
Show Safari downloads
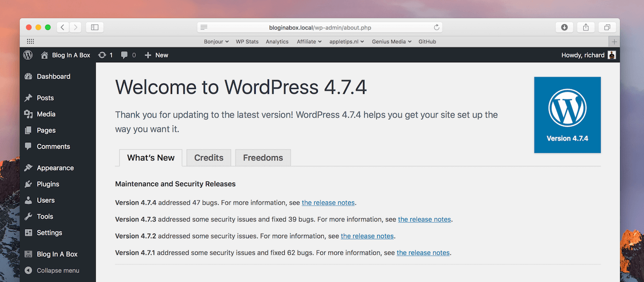[x=564, y=27]
